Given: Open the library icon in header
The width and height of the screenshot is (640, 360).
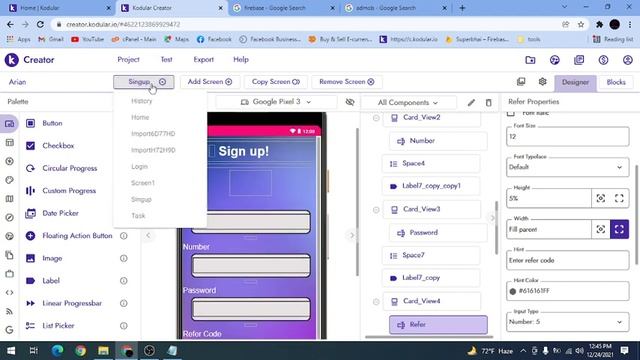Looking at the screenshot, I should click(579, 60).
